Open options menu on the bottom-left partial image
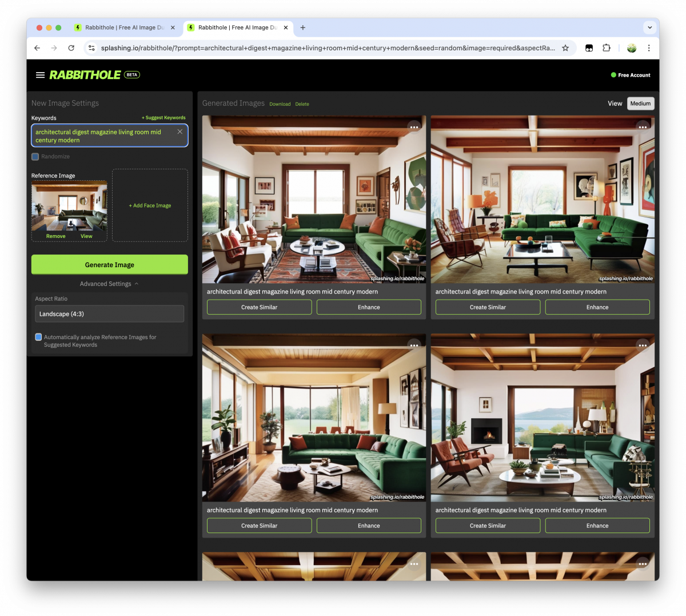 point(414,563)
